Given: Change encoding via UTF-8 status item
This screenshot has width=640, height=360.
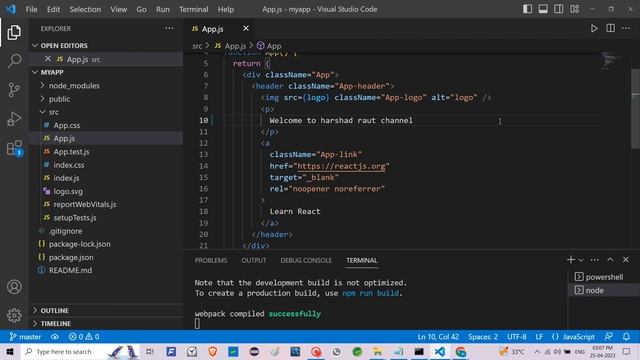Looking at the screenshot, I should point(517,337).
